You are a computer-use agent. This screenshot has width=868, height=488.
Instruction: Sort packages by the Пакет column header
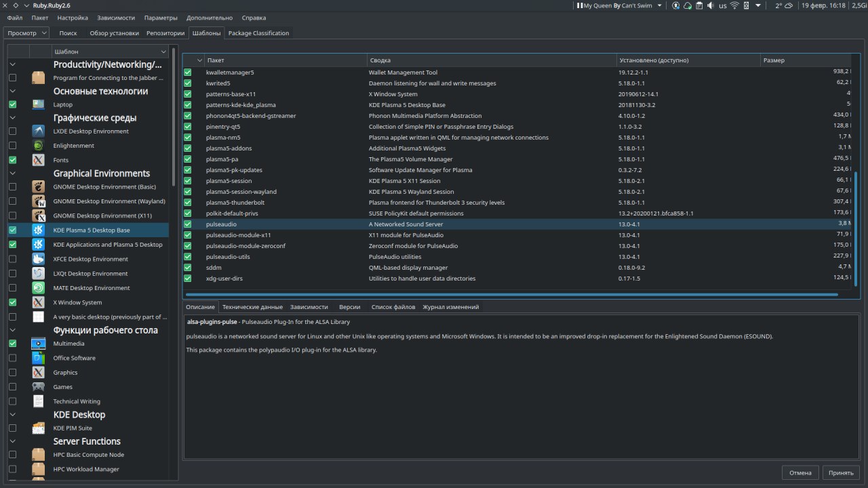pyautogui.click(x=285, y=60)
